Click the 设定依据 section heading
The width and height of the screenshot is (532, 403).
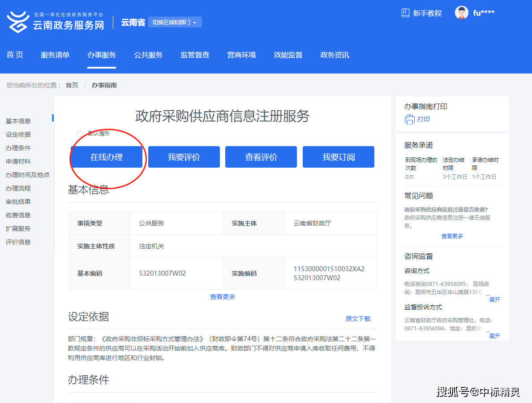(x=88, y=317)
